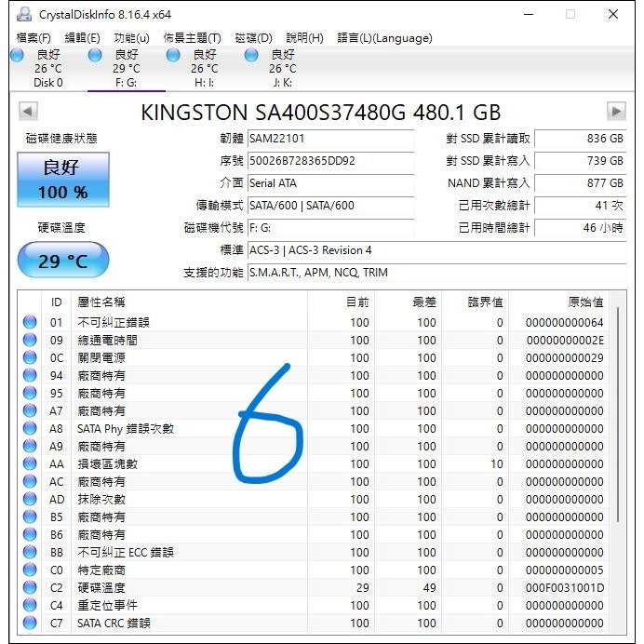The image size is (644, 644).
Task: Click status orb for attribute C4
Action: [30, 605]
